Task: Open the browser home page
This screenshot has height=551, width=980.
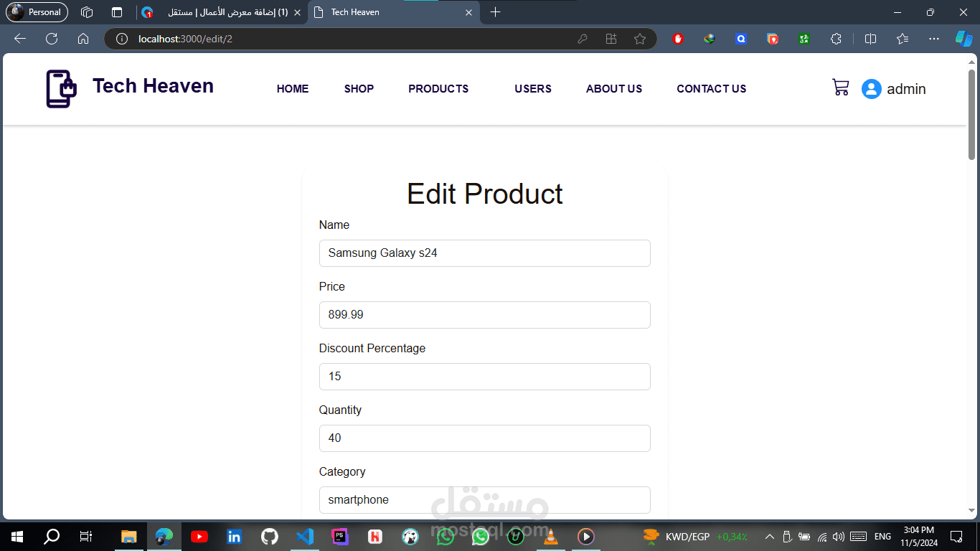Action: click(x=83, y=39)
